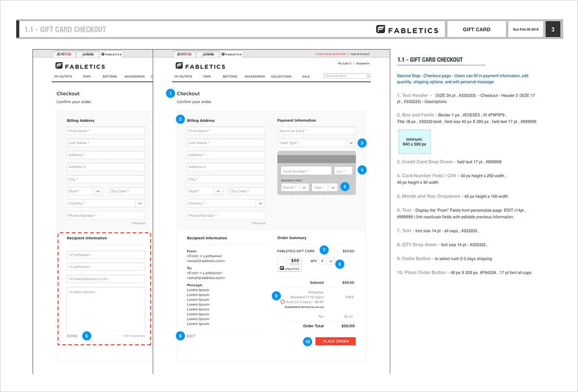
Task: Focus the Card Number field
Action: (306, 171)
